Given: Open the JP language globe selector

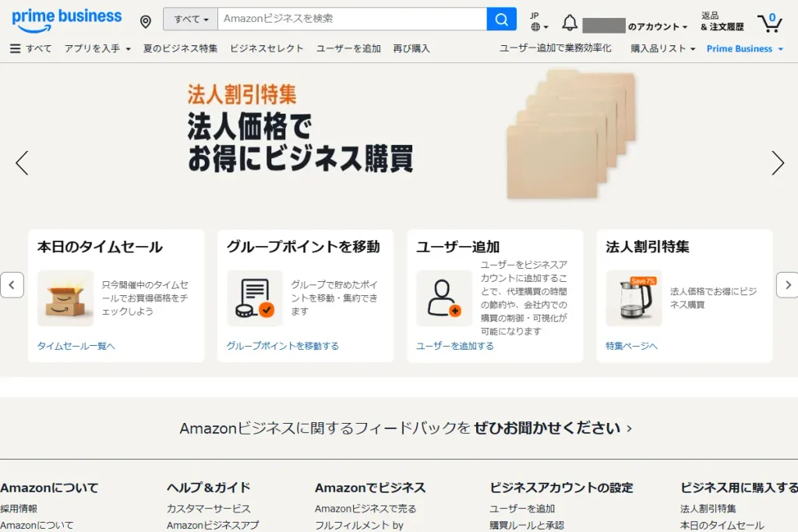Looking at the screenshot, I should click(539, 21).
